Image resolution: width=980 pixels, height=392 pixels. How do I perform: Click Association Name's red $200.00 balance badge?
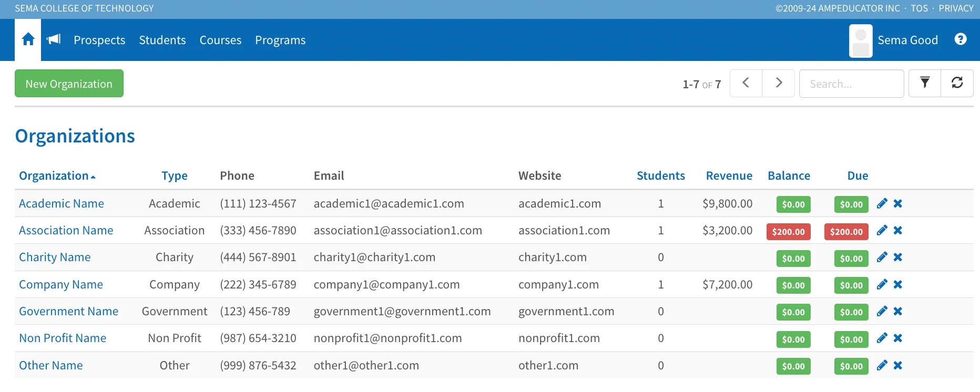[789, 231]
